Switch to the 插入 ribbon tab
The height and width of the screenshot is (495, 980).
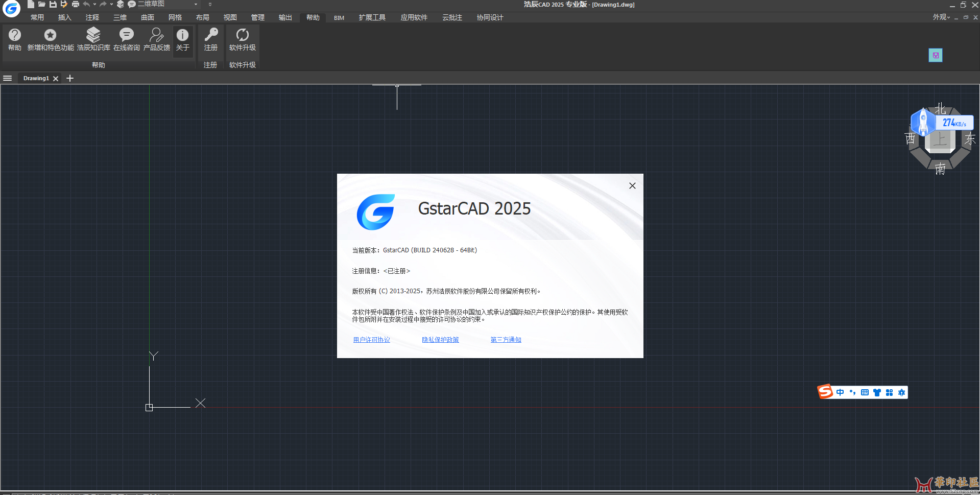point(65,17)
